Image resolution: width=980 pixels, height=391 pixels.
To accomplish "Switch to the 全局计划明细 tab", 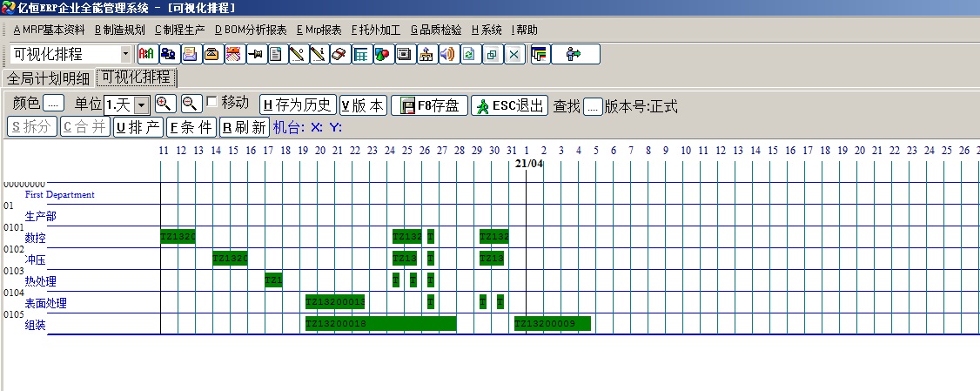I will coord(48,79).
